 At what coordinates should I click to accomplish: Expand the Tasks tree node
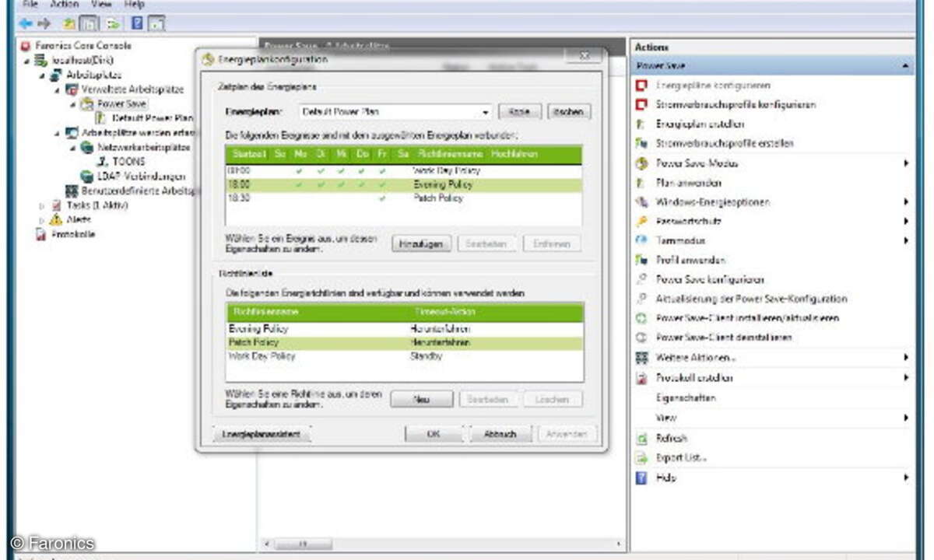point(42,206)
